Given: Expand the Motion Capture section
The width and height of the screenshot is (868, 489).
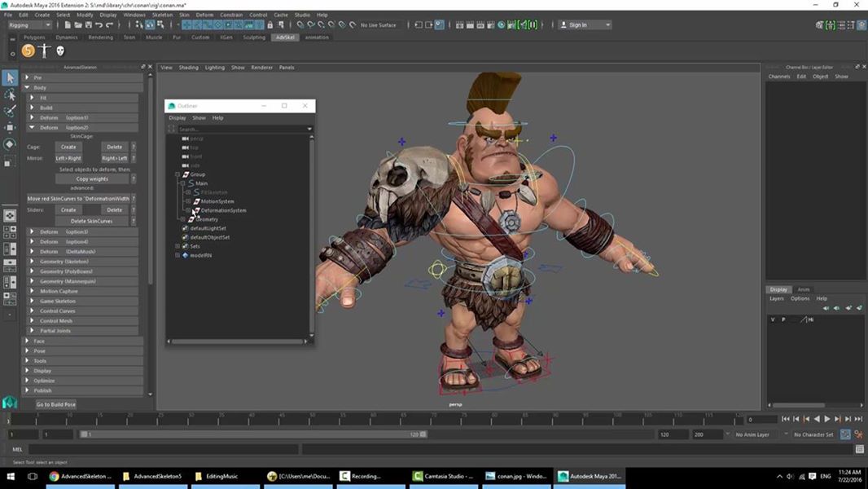Looking at the screenshot, I should click(32, 291).
